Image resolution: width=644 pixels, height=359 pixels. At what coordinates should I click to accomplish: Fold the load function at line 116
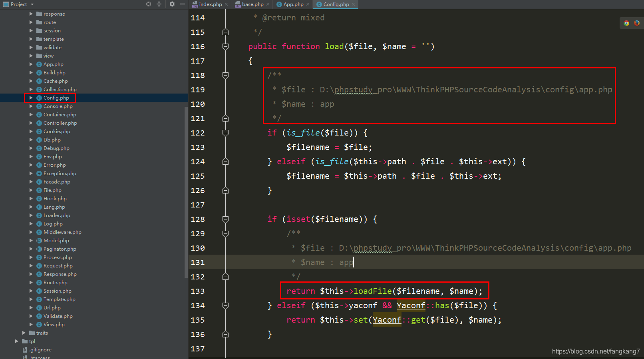[x=225, y=47]
